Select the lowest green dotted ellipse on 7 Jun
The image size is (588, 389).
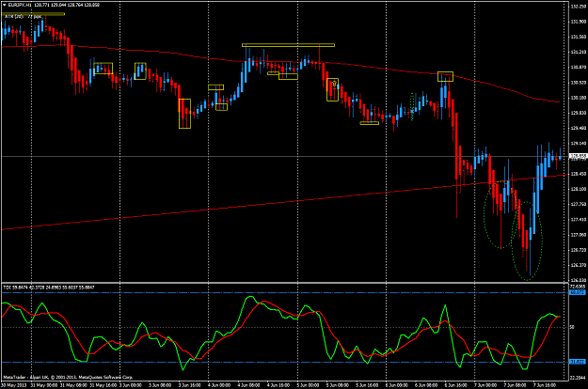(527, 241)
